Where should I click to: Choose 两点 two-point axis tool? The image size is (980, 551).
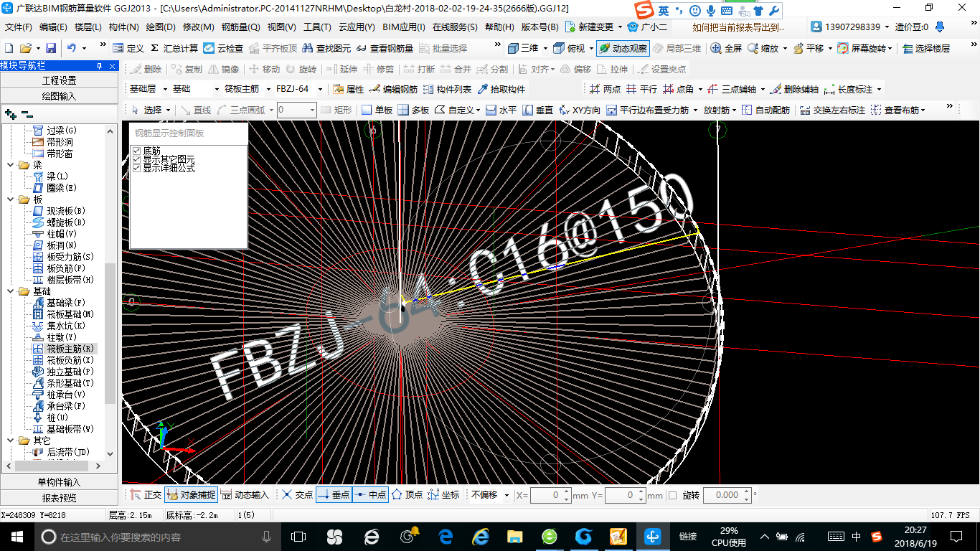605,89
